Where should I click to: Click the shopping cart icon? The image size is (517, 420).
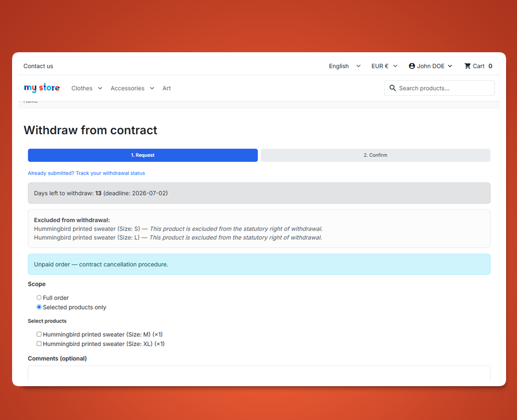pyautogui.click(x=467, y=66)
